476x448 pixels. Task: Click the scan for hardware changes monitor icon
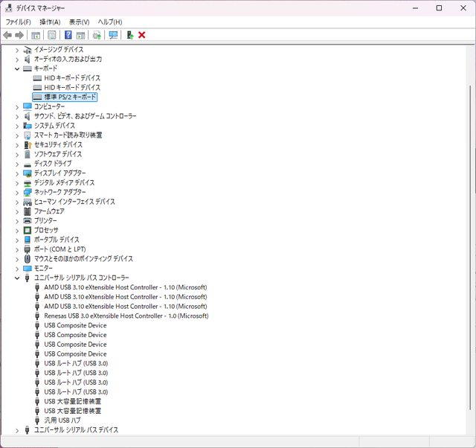113,35
